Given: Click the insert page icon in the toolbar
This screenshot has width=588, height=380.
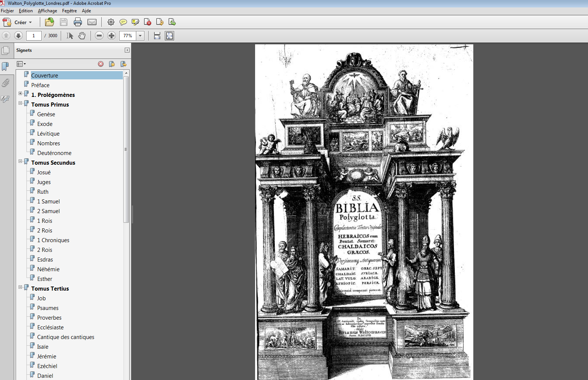Looking at the screenshot, I should [x=172, y=22].
